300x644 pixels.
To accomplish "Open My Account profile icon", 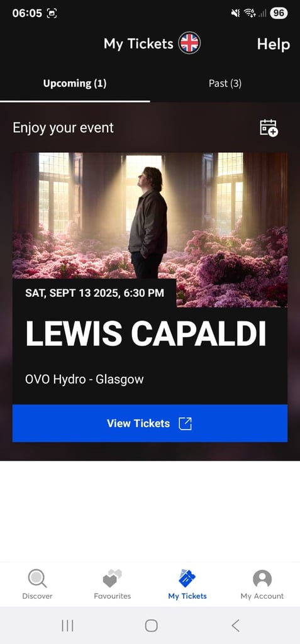I will [x=262, y=584].
